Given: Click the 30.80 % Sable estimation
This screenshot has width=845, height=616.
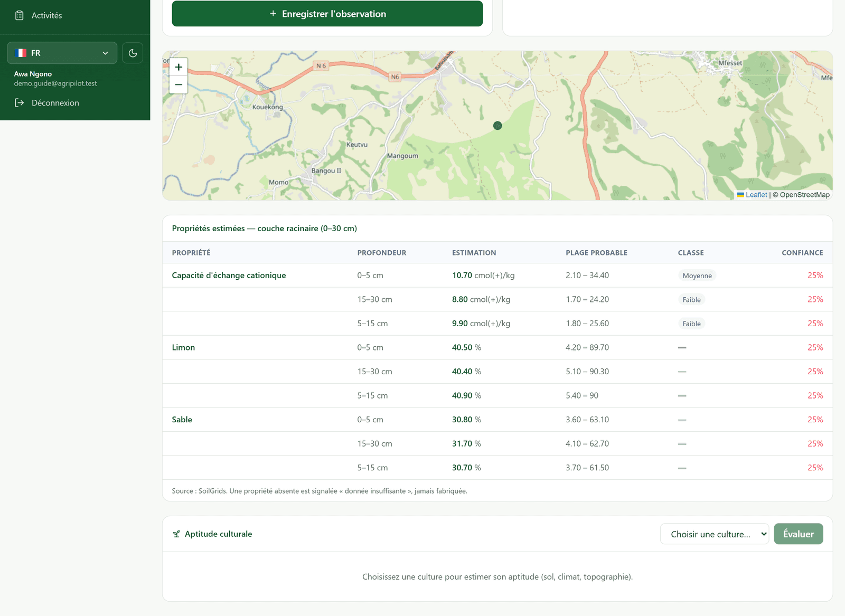Looking at the screenshot, I should pos(466,420).
